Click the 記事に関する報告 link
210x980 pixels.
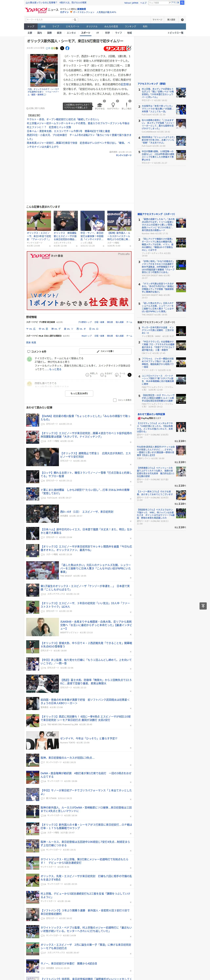click(x=36, y=108)
